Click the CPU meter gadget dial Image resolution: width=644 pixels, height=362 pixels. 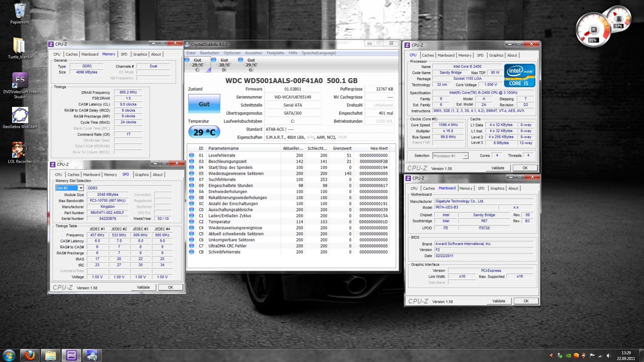593,30
